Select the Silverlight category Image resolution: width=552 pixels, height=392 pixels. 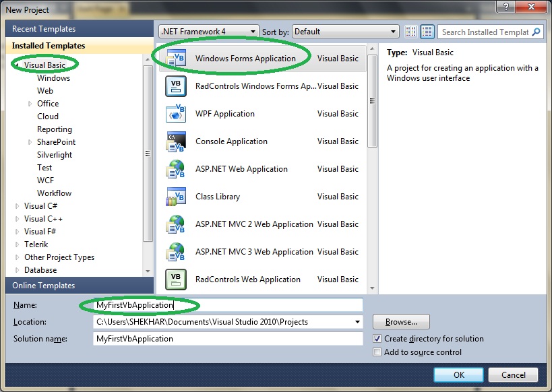coord(55,155)
